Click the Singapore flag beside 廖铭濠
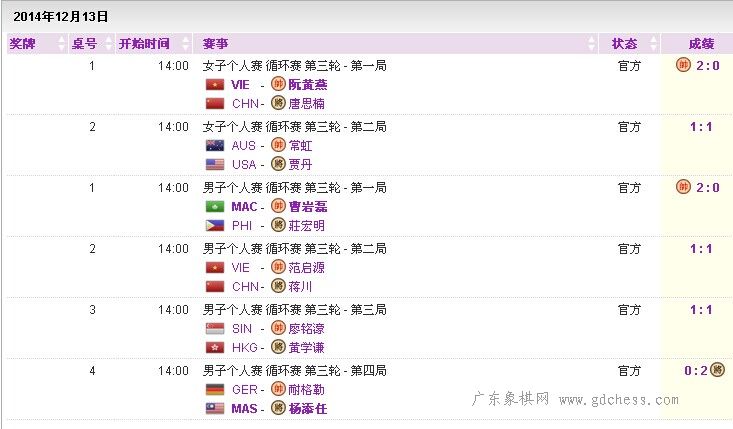The width and height of the screenshot is (733, 429). [x=214, y=329]
